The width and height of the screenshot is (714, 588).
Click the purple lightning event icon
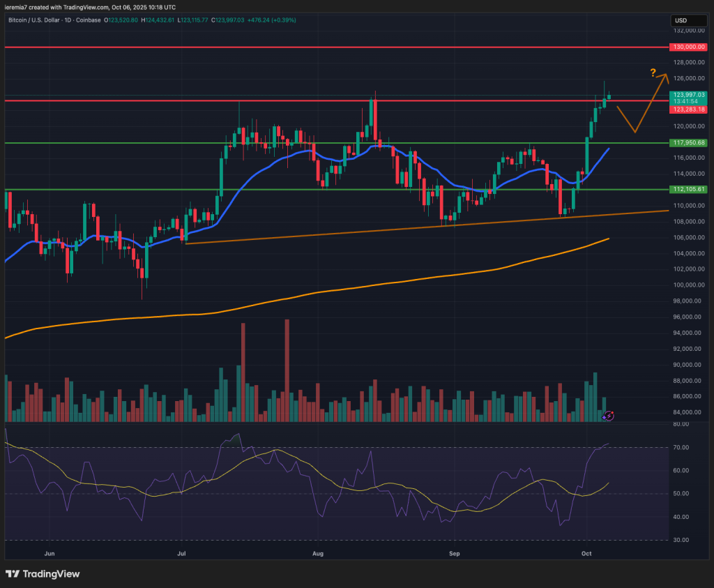pos(608,416)
